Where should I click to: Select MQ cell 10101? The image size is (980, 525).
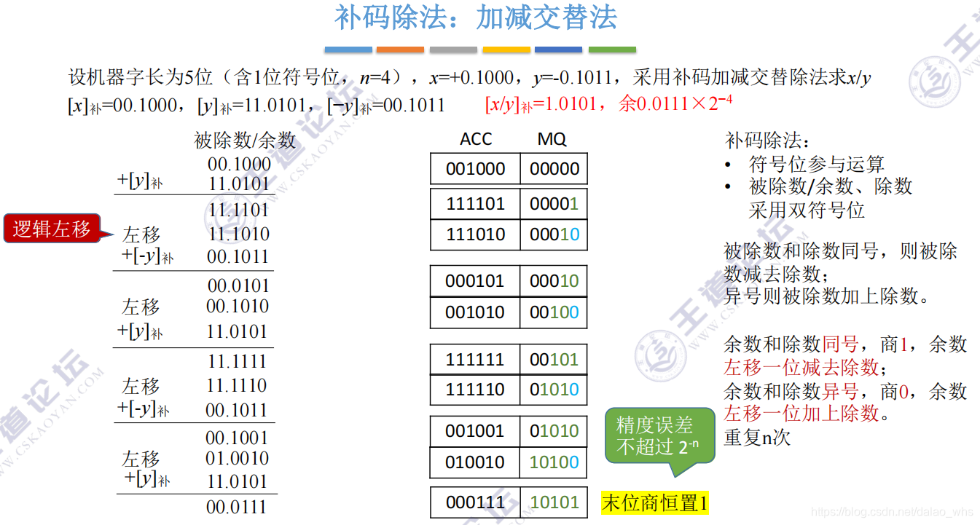(x=554, y=502)
